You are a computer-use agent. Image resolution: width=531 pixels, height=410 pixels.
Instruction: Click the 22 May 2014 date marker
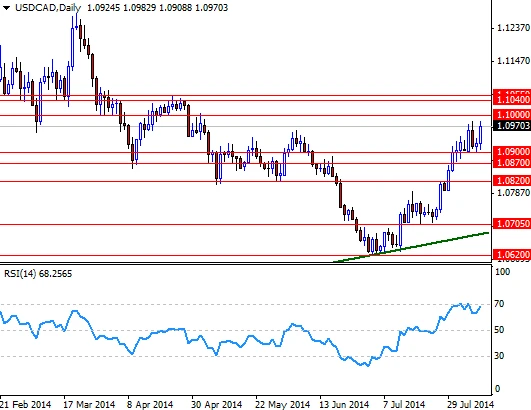[283, 404]
